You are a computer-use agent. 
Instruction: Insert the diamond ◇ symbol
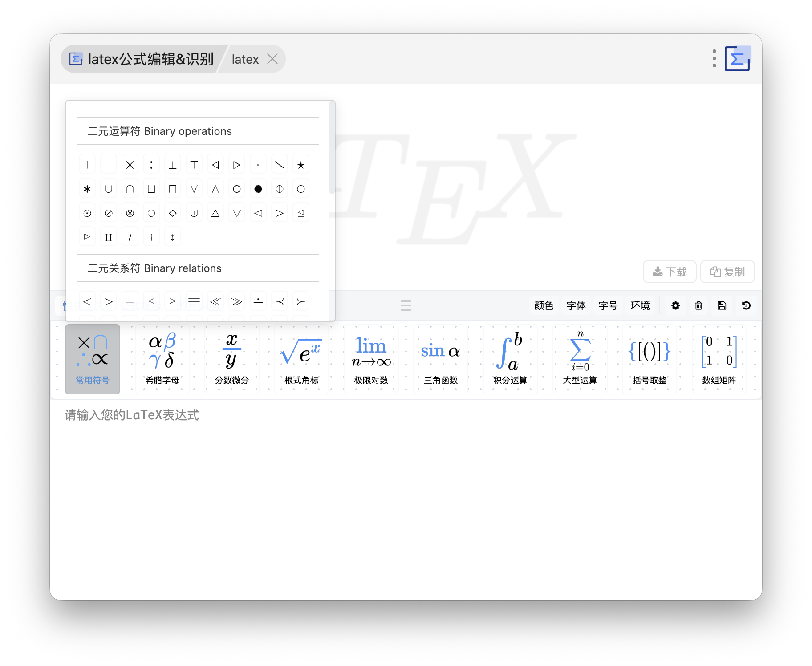coord(173,213)
